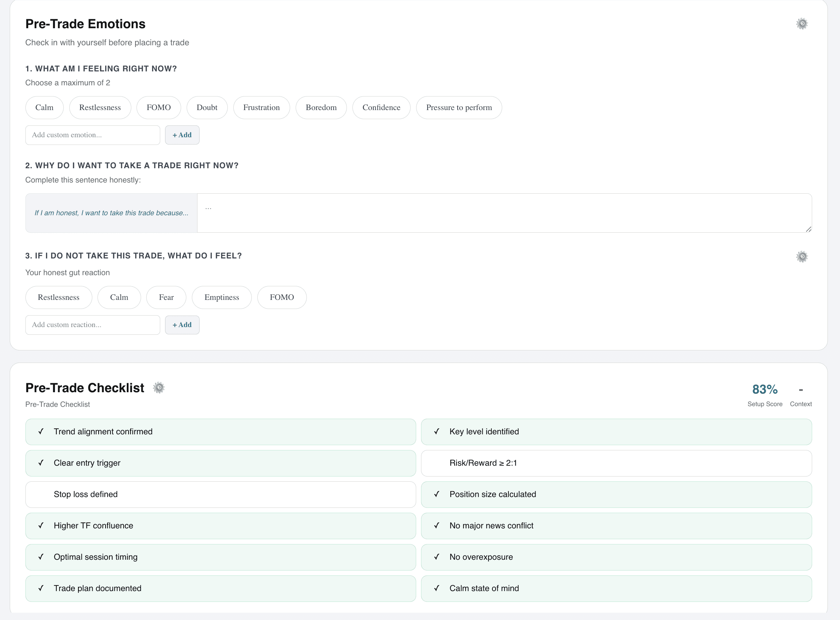The height and width of the screenshot is (620, 840).
Task: Click the "Add custom emotion" input field
Action: pyautogui.click(x=92, y=135)
